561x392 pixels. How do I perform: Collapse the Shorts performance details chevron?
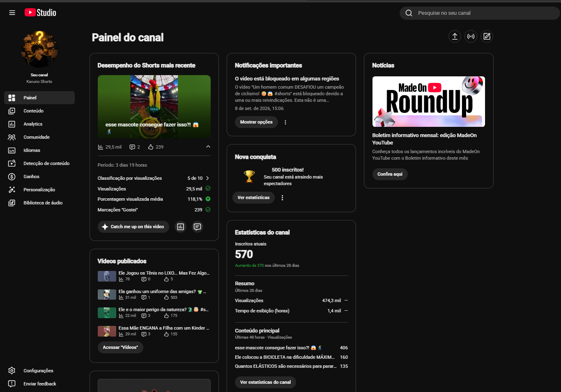[208, 147]
